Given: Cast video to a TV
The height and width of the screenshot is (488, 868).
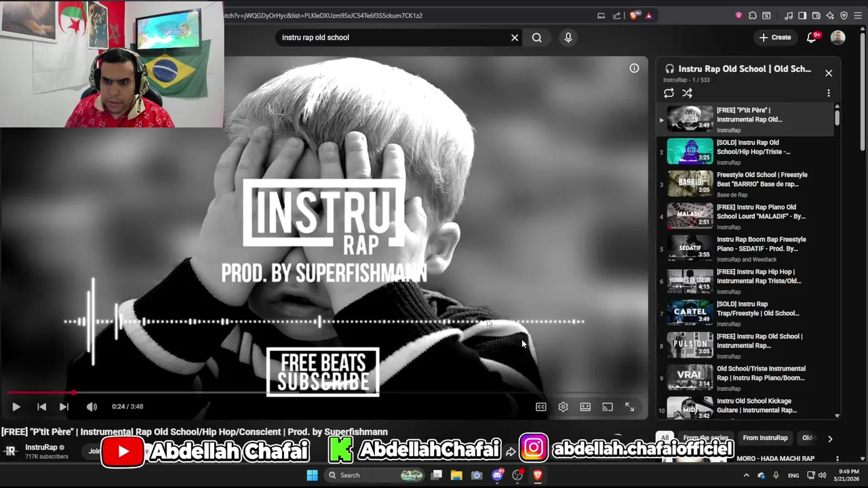Looking at the screenshot, I should (608, 407).
